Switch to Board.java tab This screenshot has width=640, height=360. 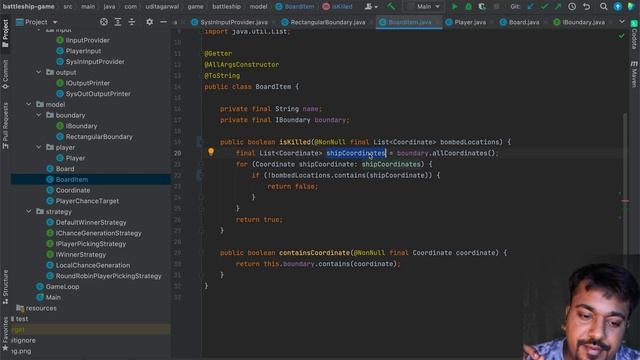(520, 22)
